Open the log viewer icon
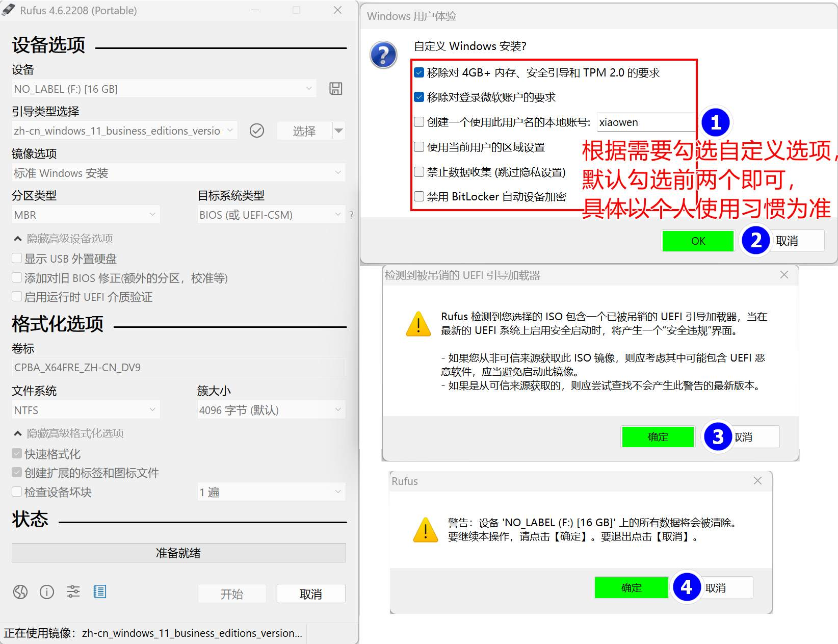This screenshot has height=644, width=838. tap(100, 591)
